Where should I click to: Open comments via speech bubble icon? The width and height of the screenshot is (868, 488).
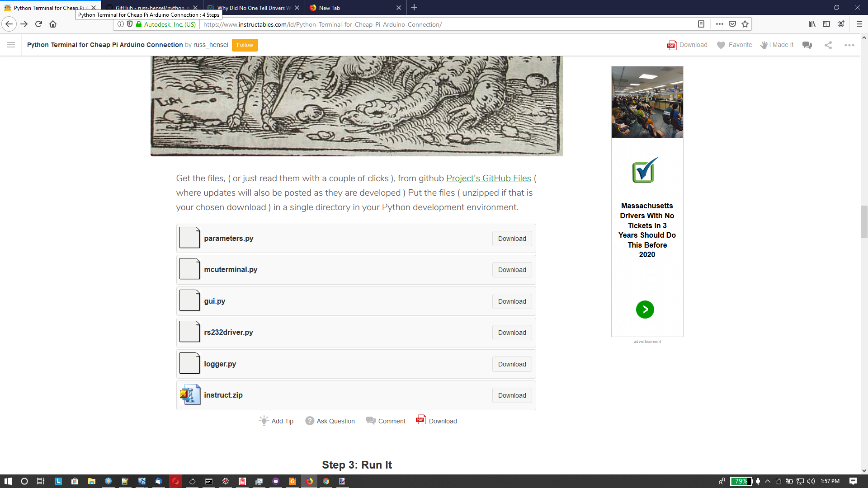tap(807, 45)
